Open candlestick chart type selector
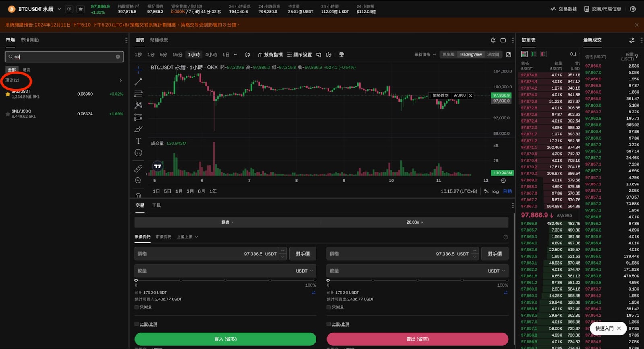Image resolution: width=644 pixels, height=349 pixels. (248, 55)
